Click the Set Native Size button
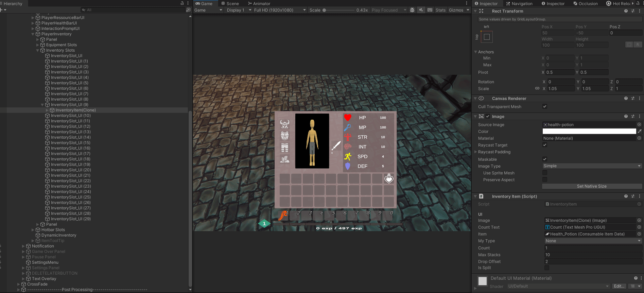The width and height of the screenshot is (644, 293). [x=592, y=186]
